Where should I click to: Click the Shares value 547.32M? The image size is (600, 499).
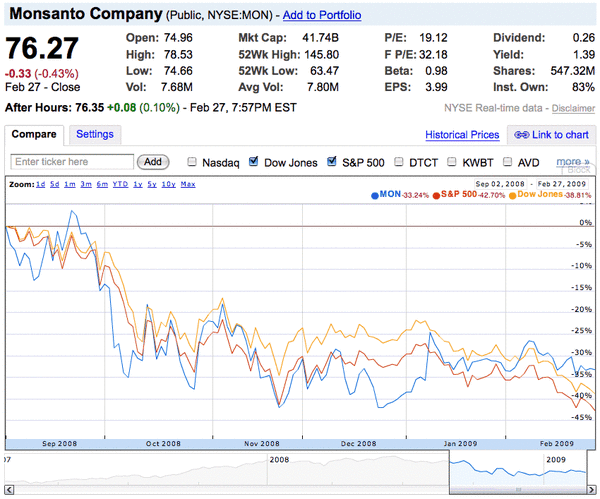(x=572, y=71)
